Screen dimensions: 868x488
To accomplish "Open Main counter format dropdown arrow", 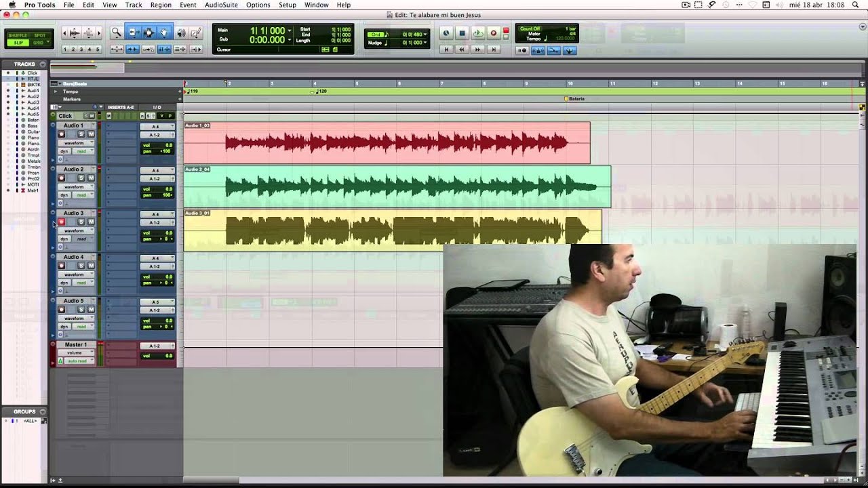I will pos(290,30).
